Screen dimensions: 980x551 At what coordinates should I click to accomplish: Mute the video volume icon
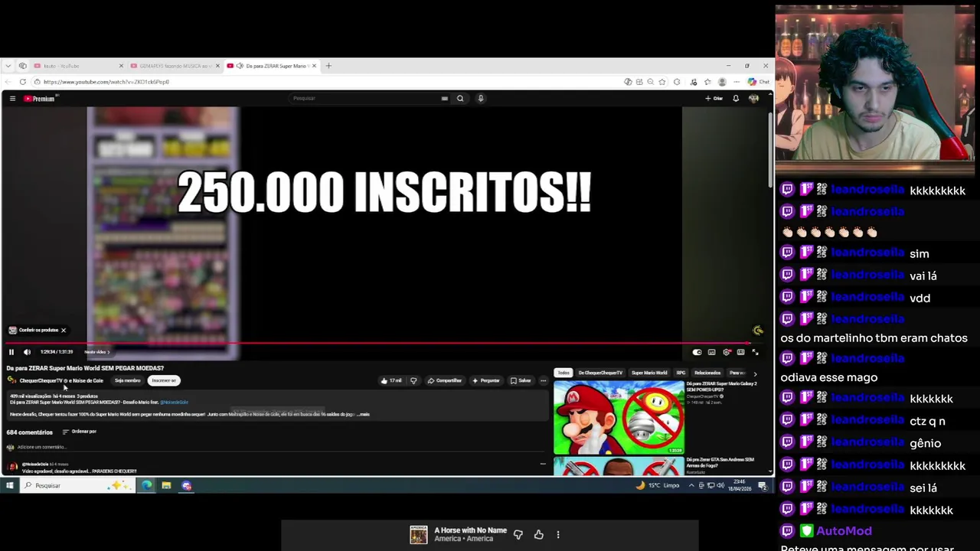[x=27, y=352]
